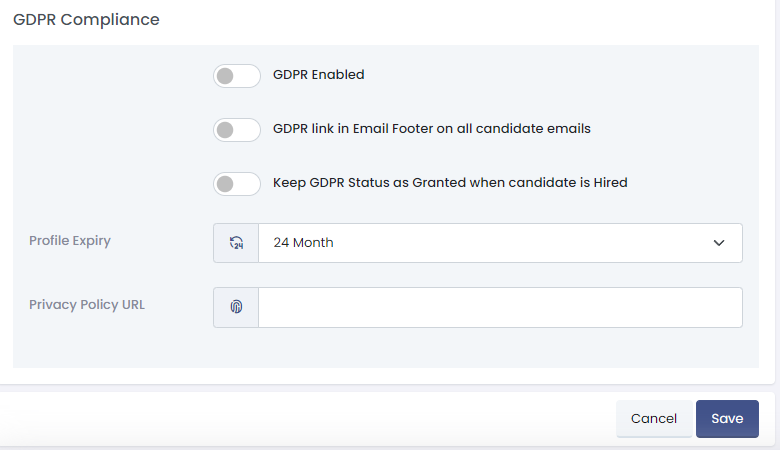
Task: Open the Profile Expiry dropdown
Action: coord(500,243)
